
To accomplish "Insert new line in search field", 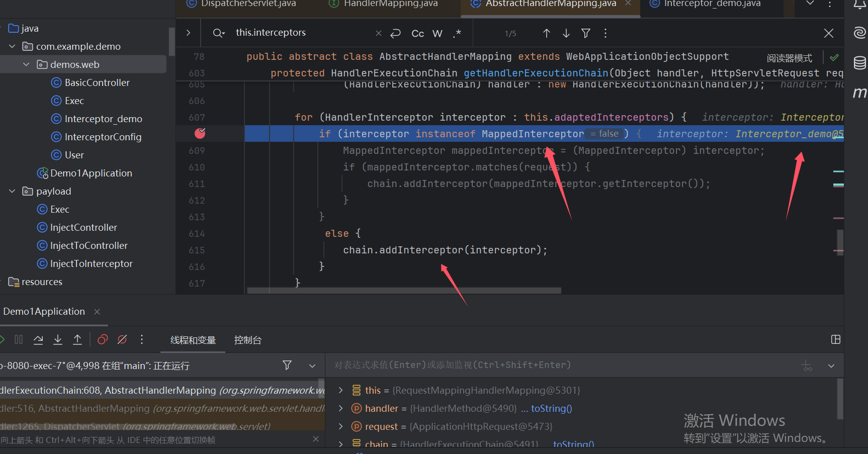I will click(x=396, y=33).
